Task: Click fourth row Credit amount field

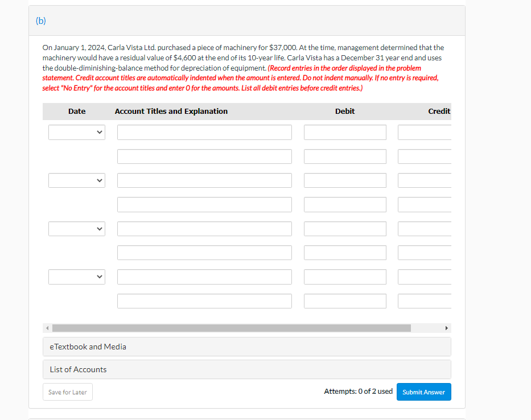Action: [425, 204]
